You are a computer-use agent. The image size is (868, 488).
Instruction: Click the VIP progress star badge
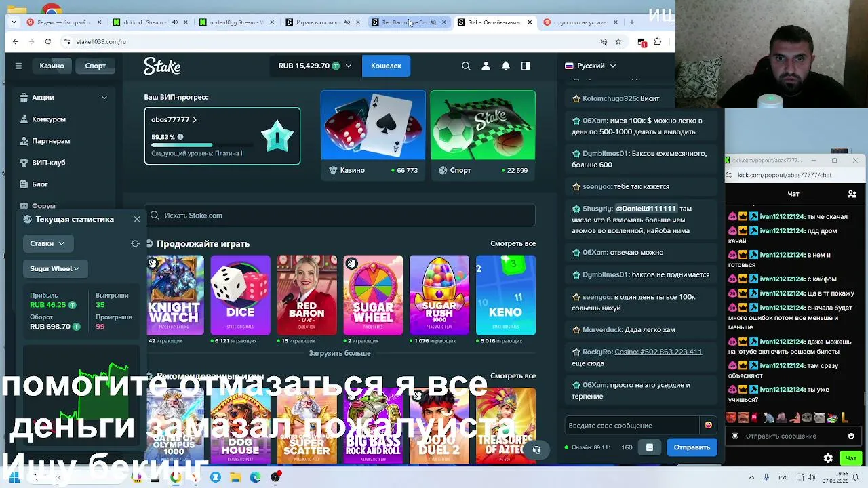click(x=277, y=136)
